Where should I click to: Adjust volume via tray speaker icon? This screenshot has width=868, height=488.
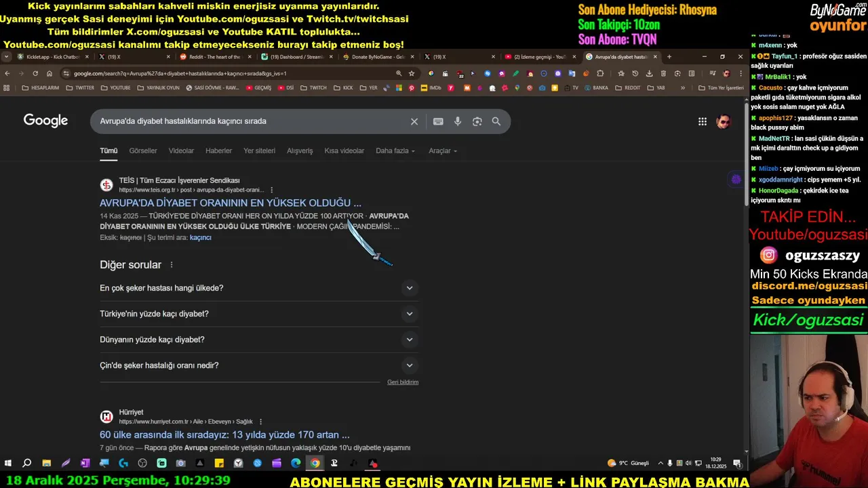(x=689, y=463)
